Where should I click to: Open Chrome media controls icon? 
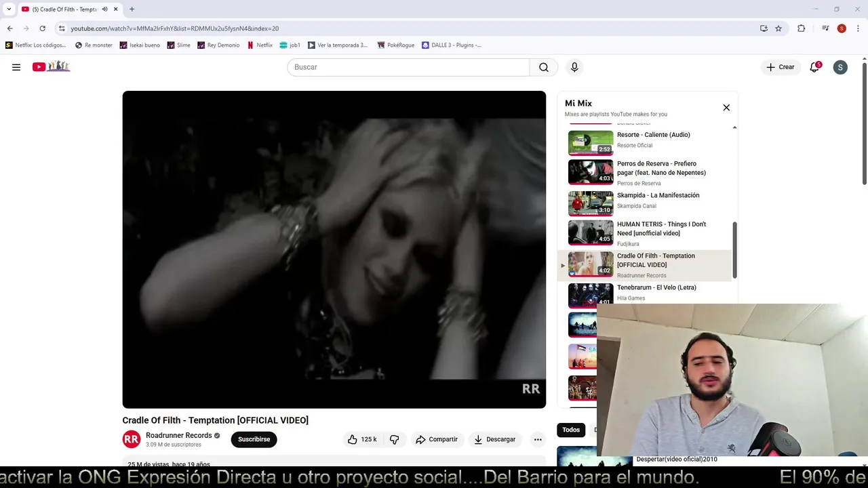pos(825,28)
